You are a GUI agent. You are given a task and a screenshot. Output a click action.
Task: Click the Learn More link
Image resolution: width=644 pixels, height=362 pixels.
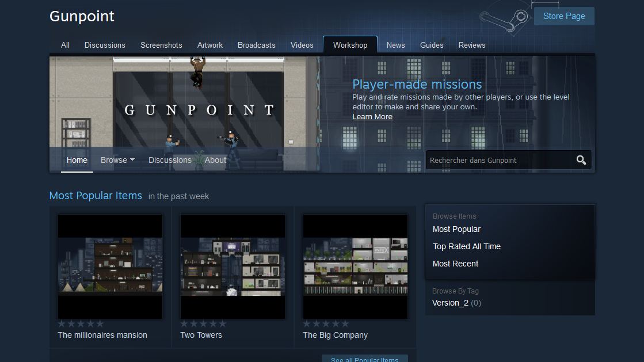pyautogui.click(x=372, y=117)
